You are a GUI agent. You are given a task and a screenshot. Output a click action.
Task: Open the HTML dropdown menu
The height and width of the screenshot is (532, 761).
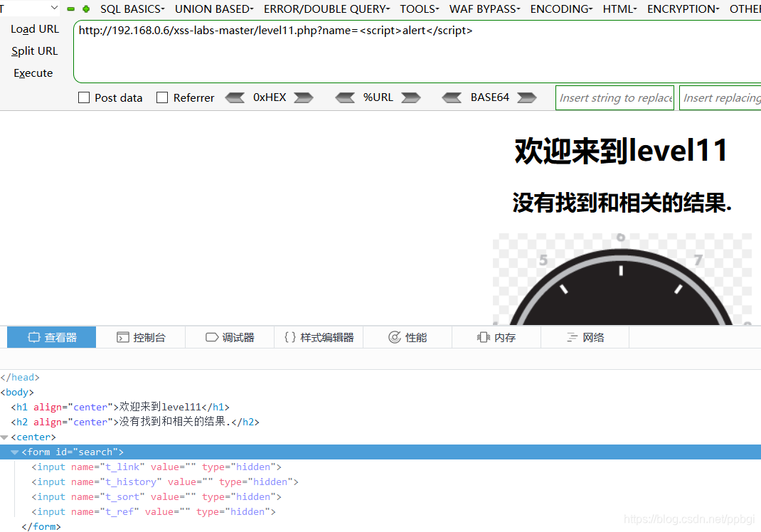coord(619,9)
